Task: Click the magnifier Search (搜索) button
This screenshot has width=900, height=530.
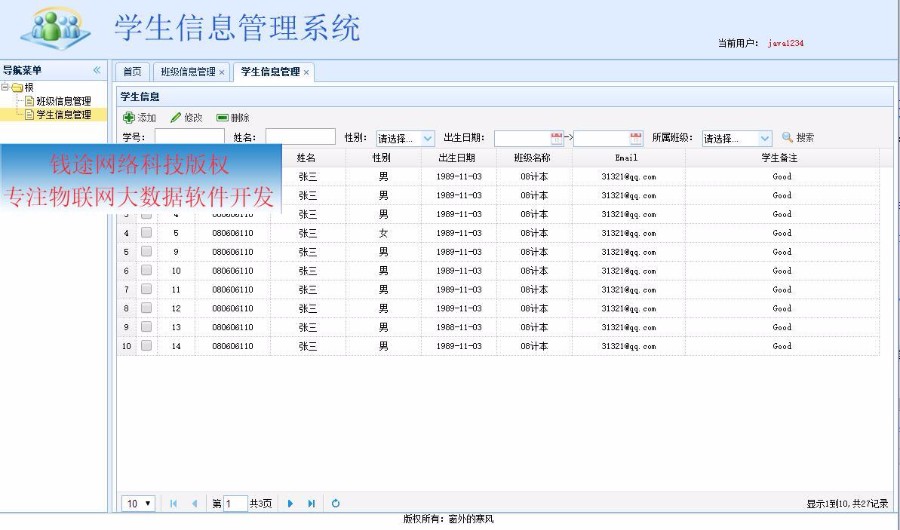Action: pyautogui.click(x=798, y=138)
